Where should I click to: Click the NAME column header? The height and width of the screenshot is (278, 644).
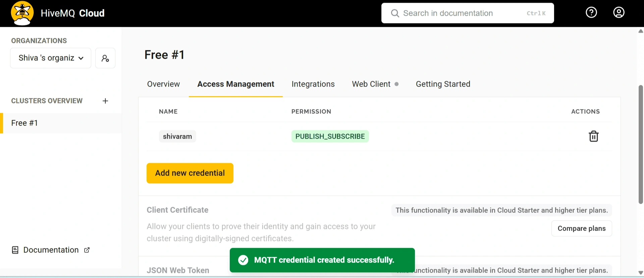coord(168,111)
